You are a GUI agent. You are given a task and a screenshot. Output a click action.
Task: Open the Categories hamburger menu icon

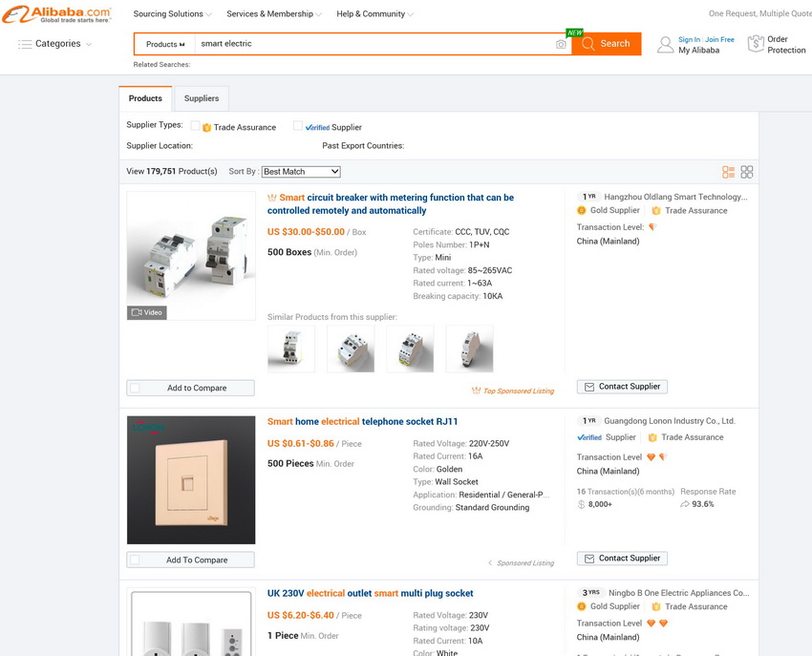click(25, 44)
